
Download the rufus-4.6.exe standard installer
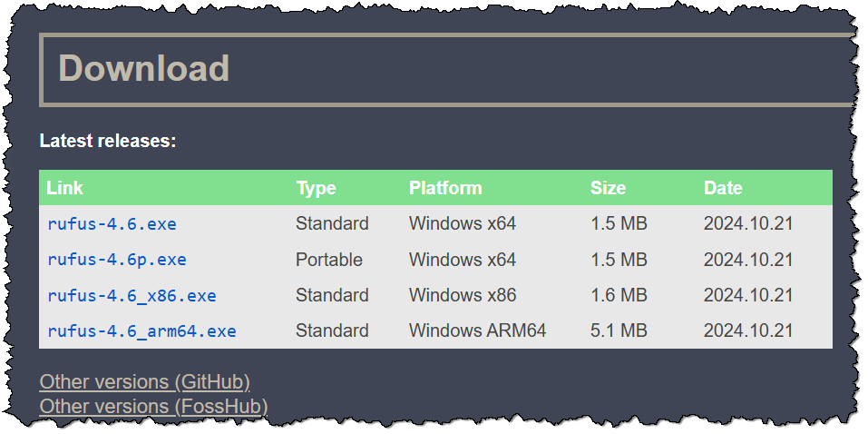(x=112, y=223)
